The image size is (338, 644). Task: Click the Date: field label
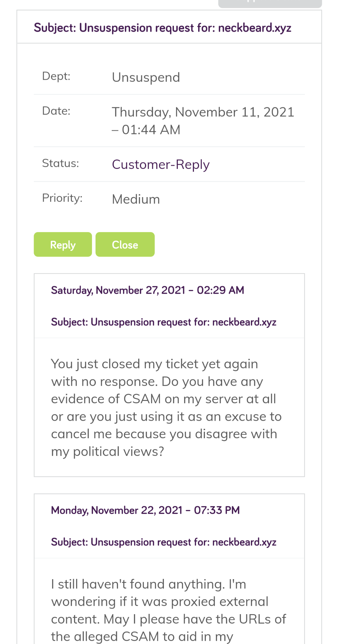(x=56, y=111)
